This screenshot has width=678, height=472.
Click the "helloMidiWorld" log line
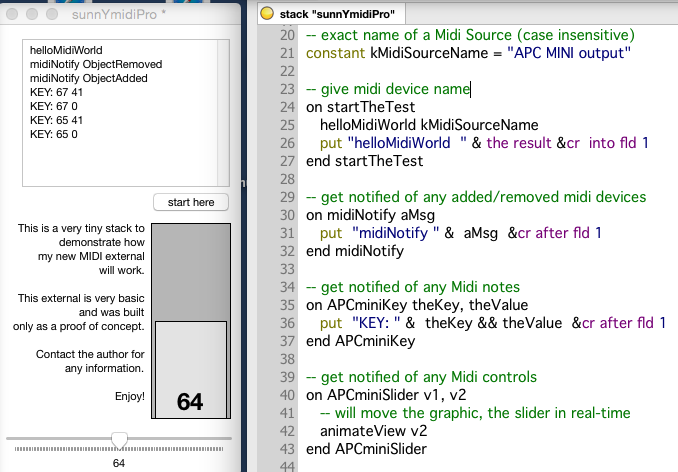pos(66,49)
